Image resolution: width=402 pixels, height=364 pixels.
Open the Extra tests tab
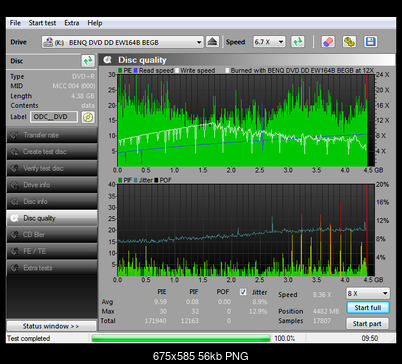[52, 268]
